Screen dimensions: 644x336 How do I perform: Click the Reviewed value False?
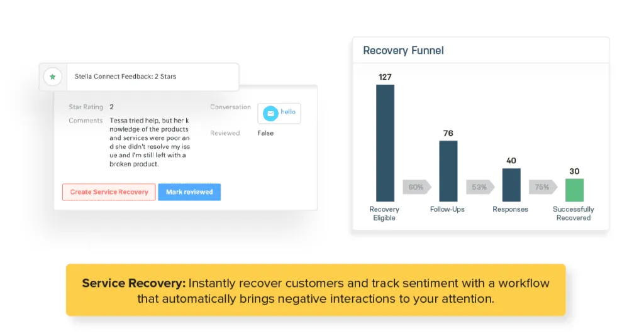point(265,133)
